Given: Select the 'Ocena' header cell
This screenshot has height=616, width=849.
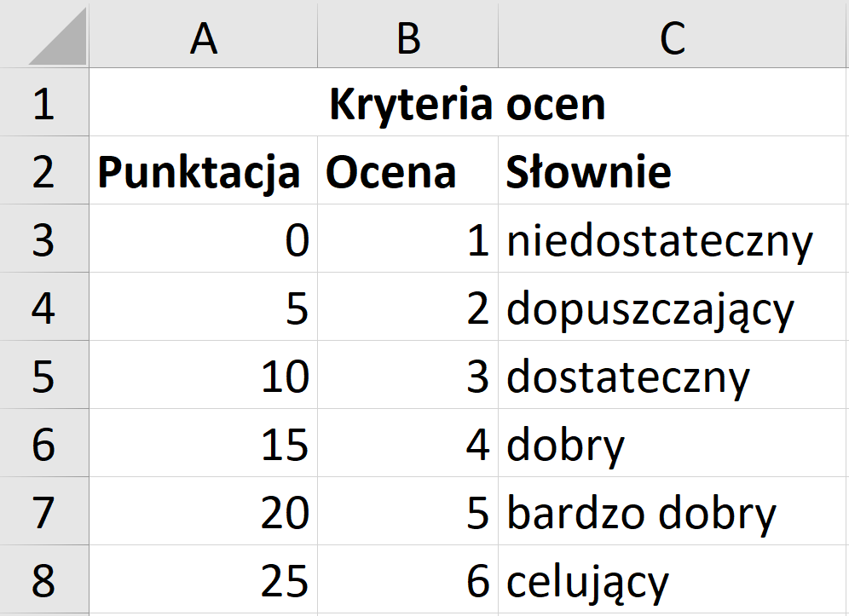Looking at the screenshot, I should (407, 170).
